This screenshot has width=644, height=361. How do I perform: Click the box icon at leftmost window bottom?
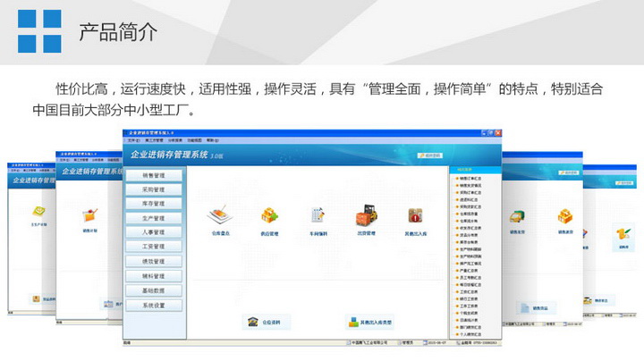[36, 299]
